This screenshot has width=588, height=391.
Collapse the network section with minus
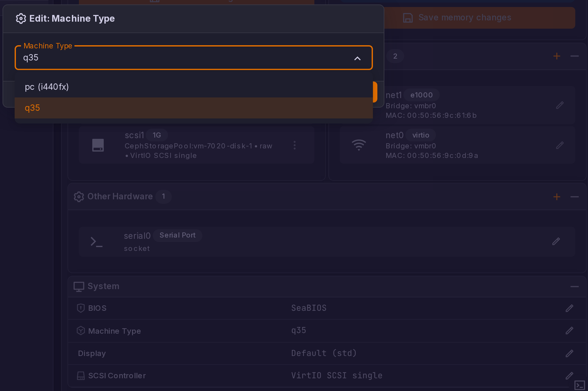574,56
